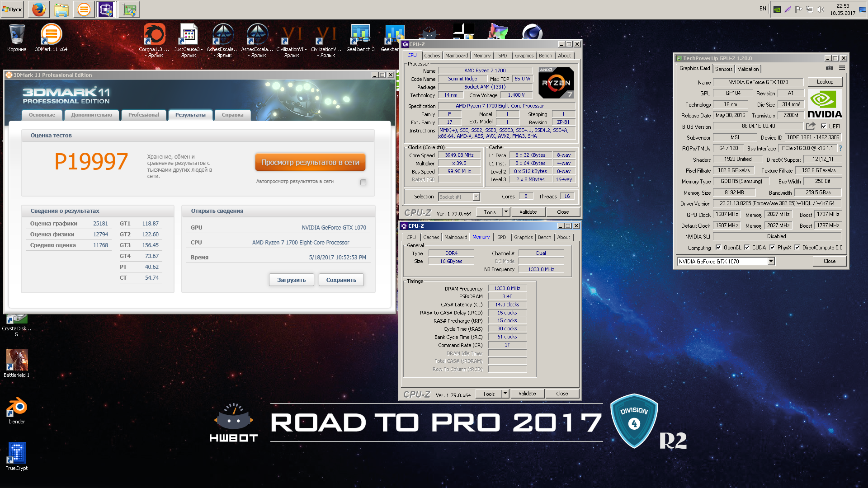Toggle the OpenCL checkbox in GPU-Z
This screenshot has width=868, height=488.
click(x=718, y=247)
